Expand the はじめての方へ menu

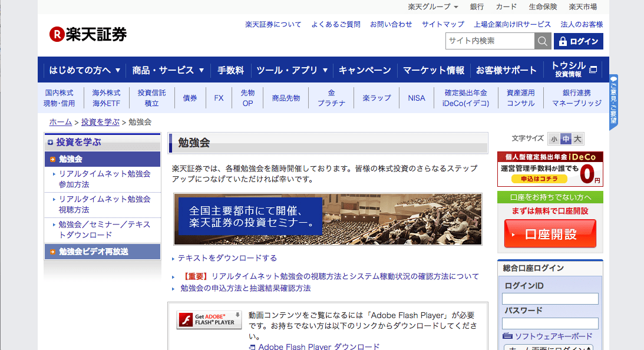85,70
